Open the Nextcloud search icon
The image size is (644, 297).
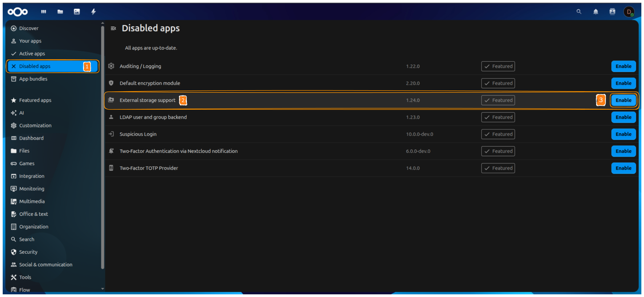(x=578, y=12)
